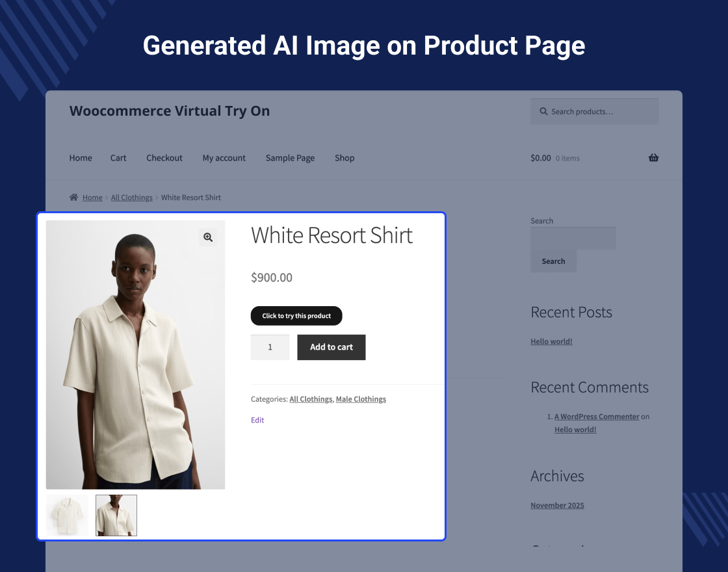Screen dimensions: 728x572
Task: Go to the Checkout menu item
Action: (x=164, y=158)
